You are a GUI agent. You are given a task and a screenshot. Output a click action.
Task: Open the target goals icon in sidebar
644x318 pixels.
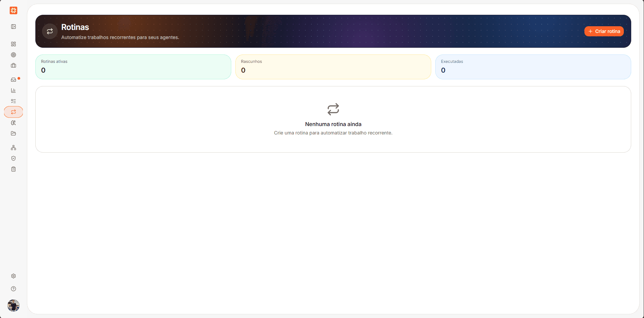tap(13, 55)
